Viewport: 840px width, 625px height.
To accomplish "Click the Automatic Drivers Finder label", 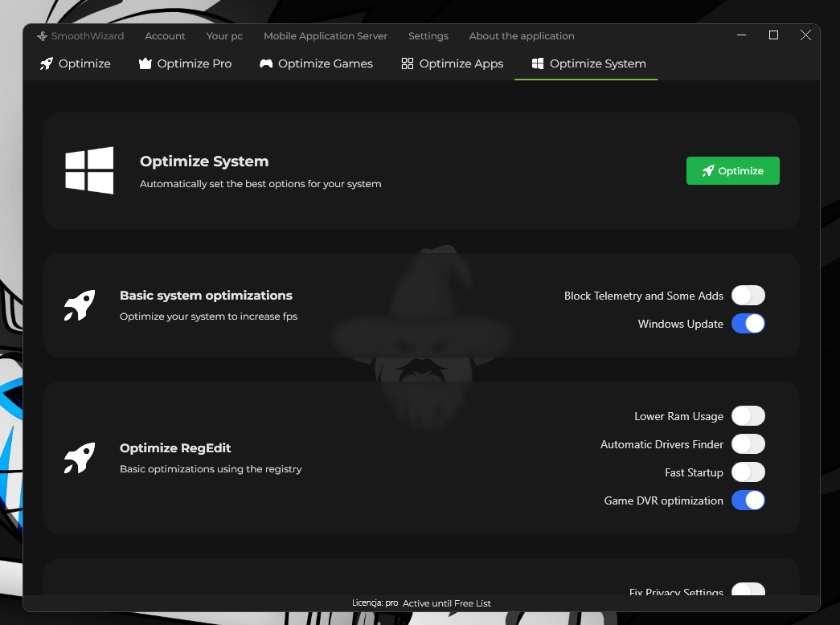I will 662,444.
